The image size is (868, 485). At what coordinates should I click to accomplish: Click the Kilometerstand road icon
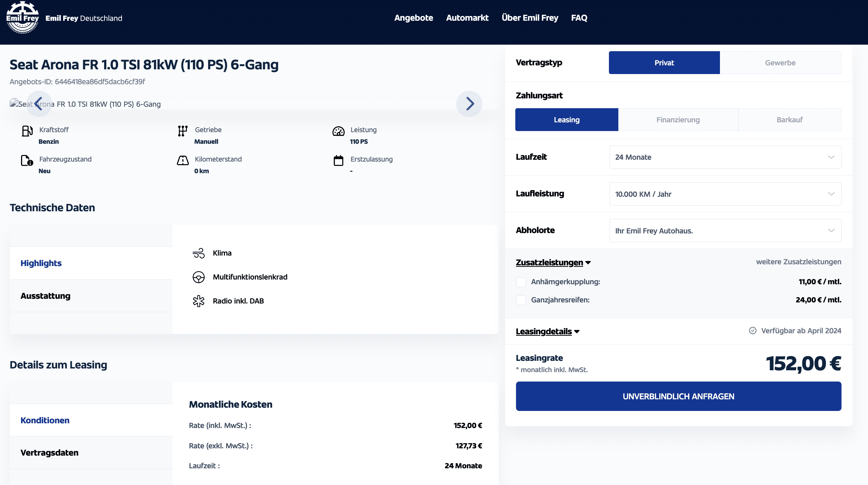183,160
